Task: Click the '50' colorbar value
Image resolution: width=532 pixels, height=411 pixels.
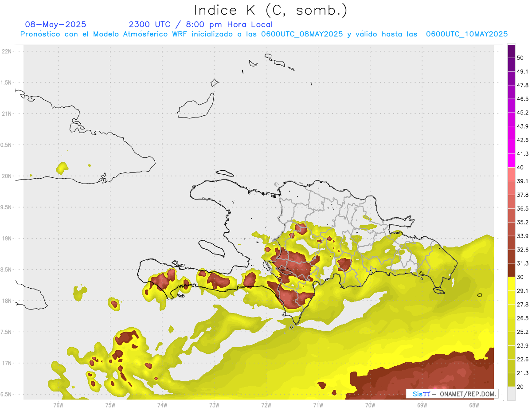Action: (520, 58)
